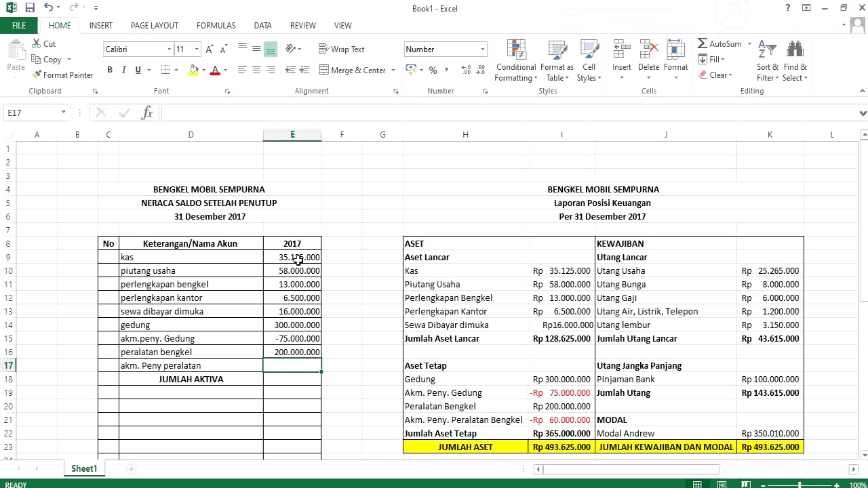The image size is (868, 488).
Task: Decrease font size with small A icon
Action: [224, 49]
